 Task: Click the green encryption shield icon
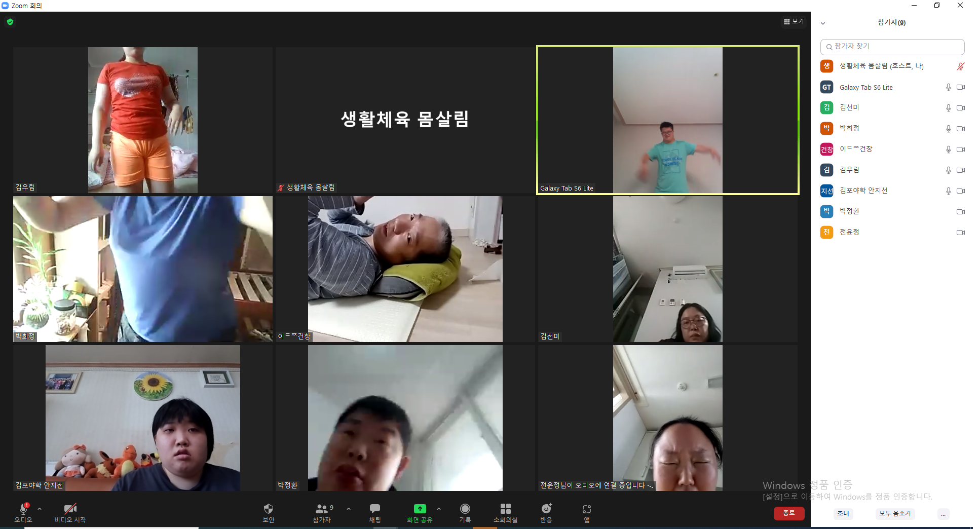(10, 22)
